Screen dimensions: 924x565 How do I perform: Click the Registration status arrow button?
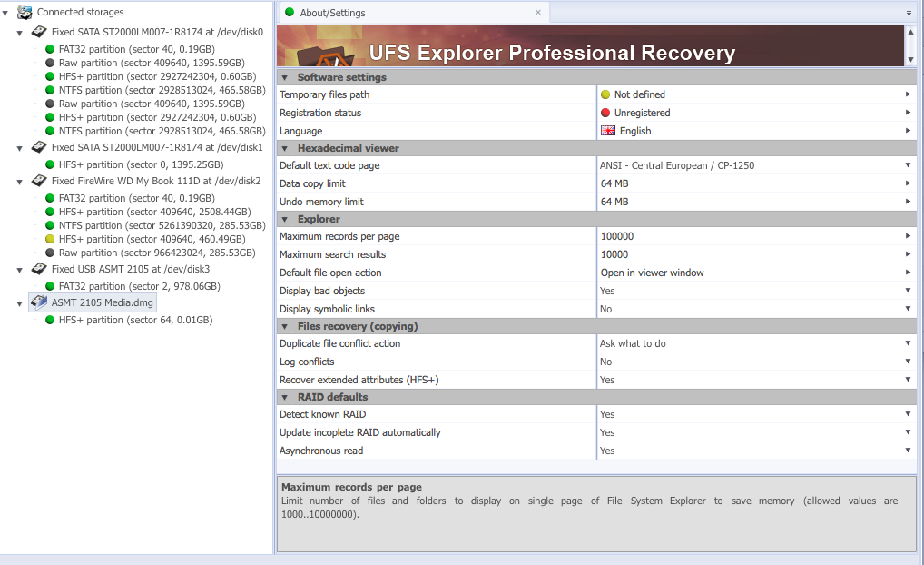coord(908,112)
